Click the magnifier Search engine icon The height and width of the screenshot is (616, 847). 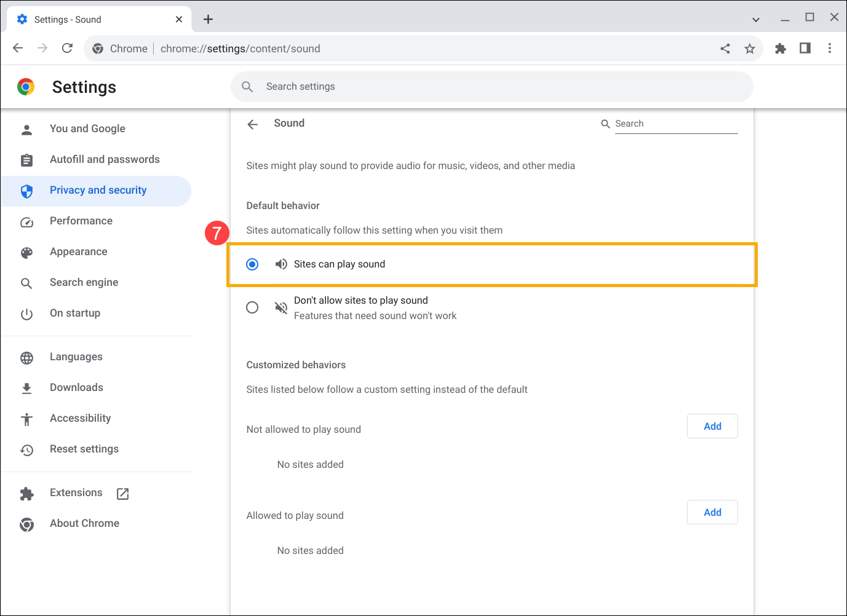[26, 283]
